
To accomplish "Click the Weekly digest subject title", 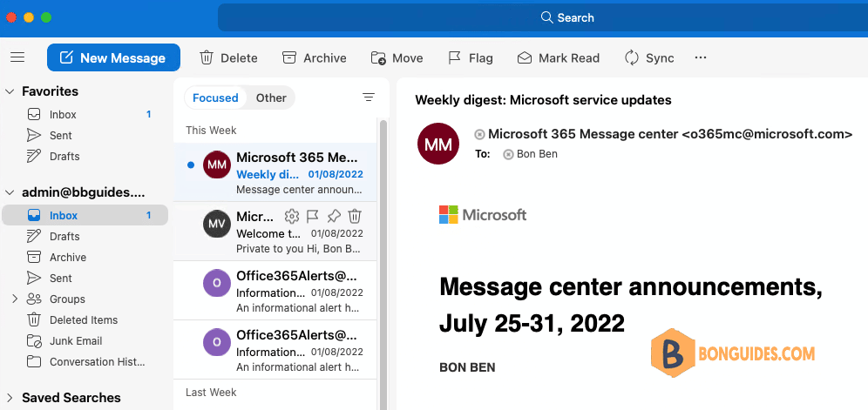I will 543,100.
